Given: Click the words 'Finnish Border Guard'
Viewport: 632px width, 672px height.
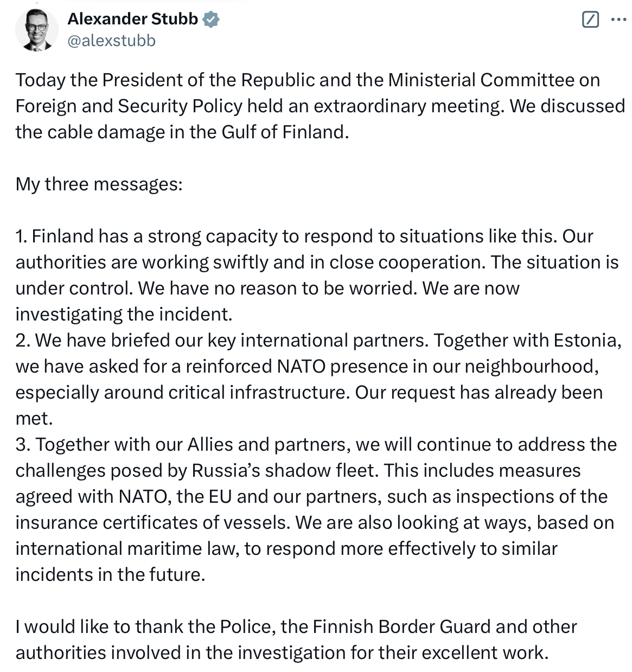Looking at the screenshot, I should pyautogui.click(x=401, y=627).
